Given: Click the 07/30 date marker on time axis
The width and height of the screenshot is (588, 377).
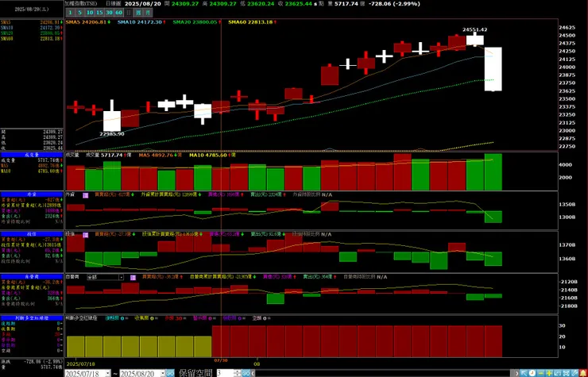Looking at the screenshot, I should pyautogui.click(x=221, y=360).
